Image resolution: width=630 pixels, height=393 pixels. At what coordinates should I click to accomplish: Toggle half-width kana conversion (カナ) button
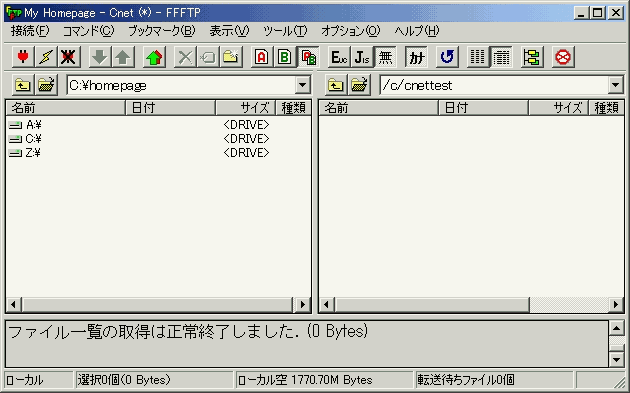pos(416,57)
